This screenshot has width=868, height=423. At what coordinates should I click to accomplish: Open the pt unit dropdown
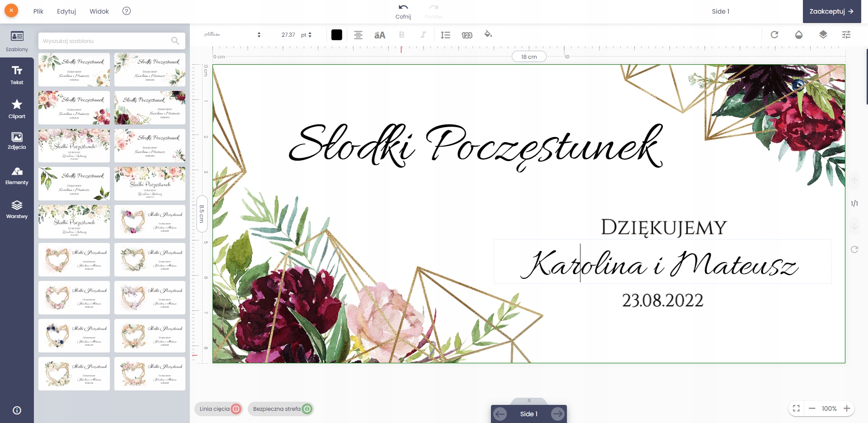click(x=307, y=35)
